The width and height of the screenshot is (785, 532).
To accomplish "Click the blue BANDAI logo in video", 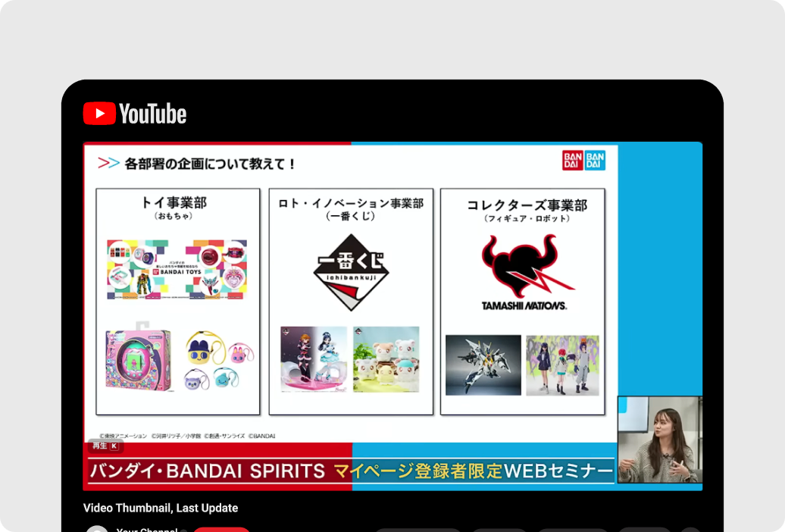I will coord(595,161).
